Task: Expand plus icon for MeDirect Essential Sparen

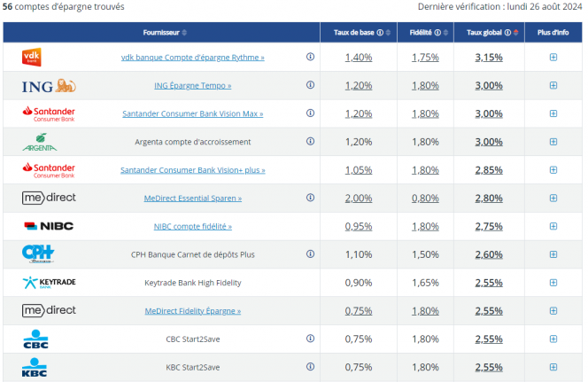Action: click(553, 198)
